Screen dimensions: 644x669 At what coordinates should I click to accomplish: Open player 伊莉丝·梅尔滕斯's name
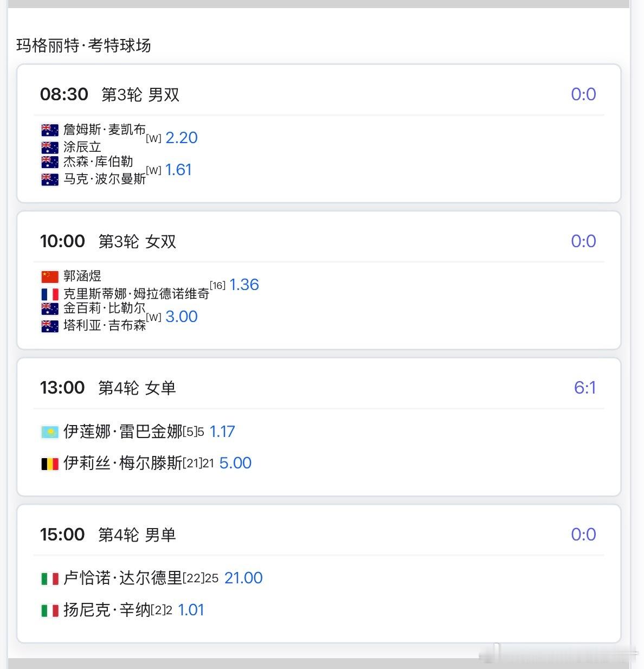tap(123, 463)
